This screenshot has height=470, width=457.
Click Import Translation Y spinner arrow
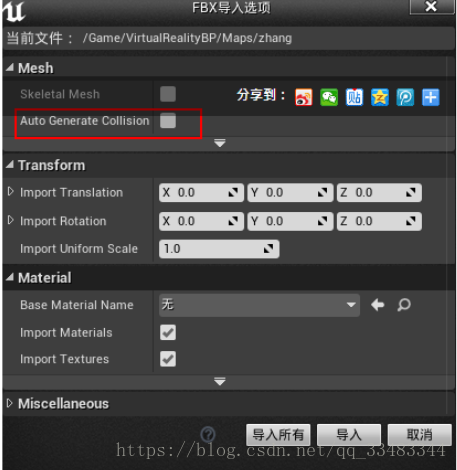(322, 192)
